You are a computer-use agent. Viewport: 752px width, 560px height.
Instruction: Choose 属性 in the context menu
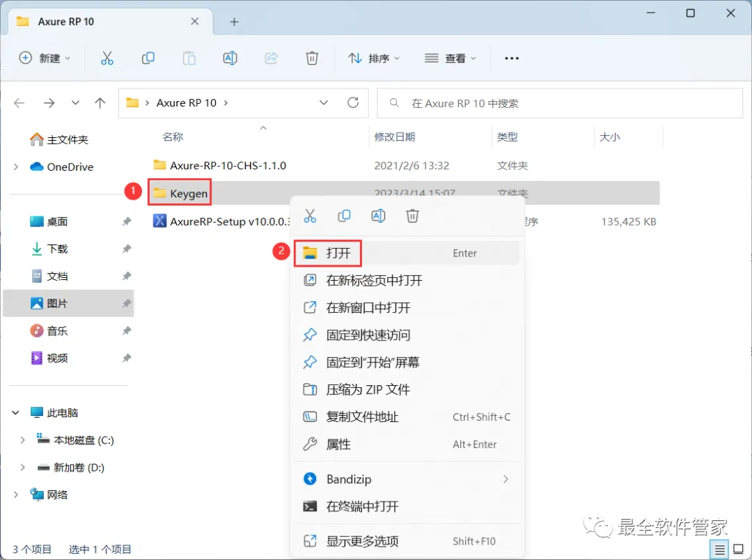click(x=407, y=444)
